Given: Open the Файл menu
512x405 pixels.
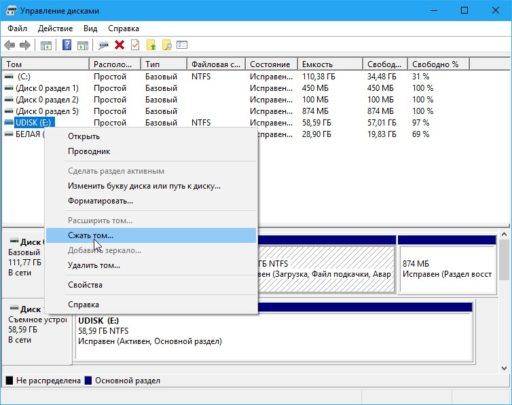Looking at the screenshot, I should [17, 29].
